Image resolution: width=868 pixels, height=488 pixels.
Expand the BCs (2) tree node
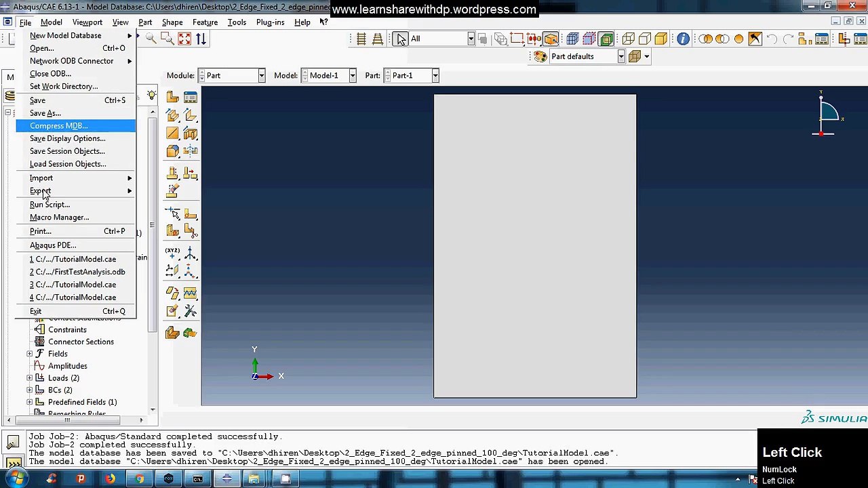pos(30,390)
